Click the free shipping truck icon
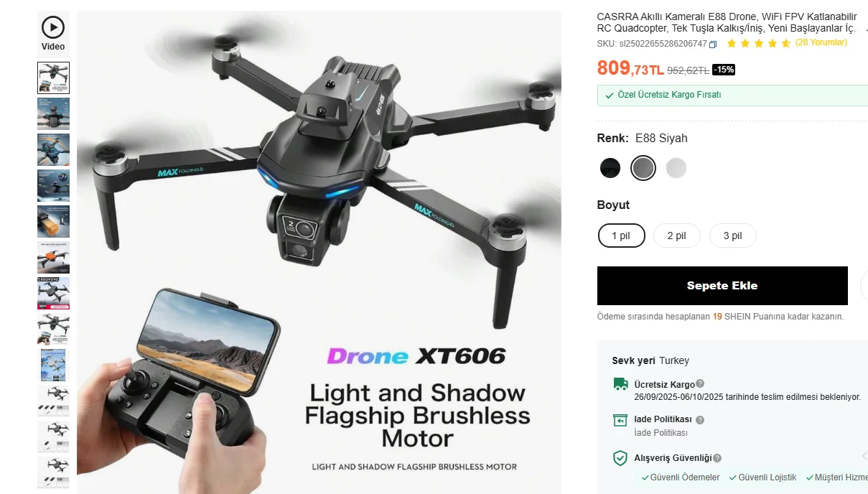The width and height of the screenshot is (868, 494). point(620,384)
